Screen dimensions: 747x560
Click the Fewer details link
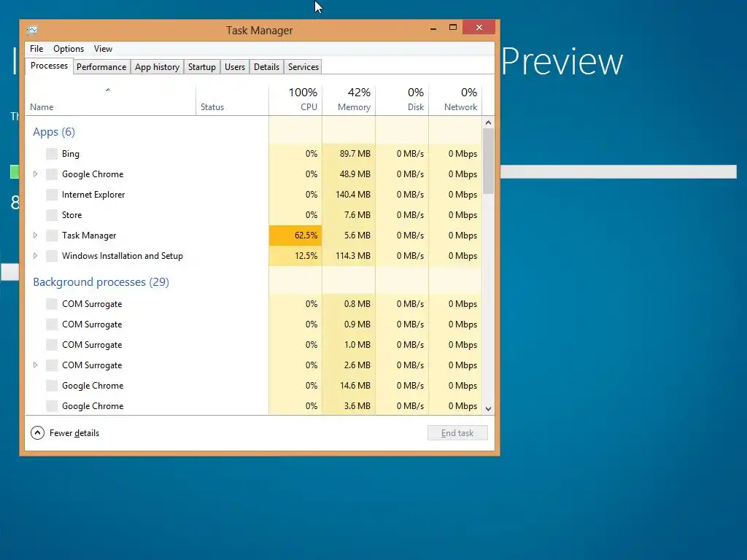[74, 433]
